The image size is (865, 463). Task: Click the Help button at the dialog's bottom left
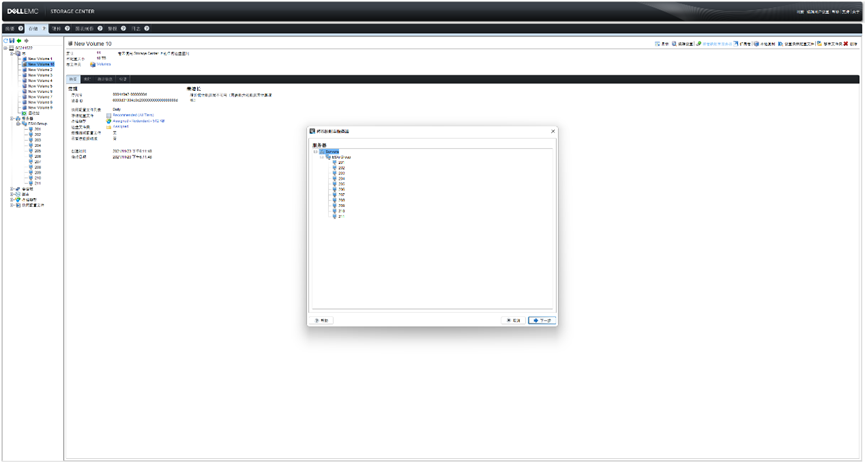coord(321,320)
